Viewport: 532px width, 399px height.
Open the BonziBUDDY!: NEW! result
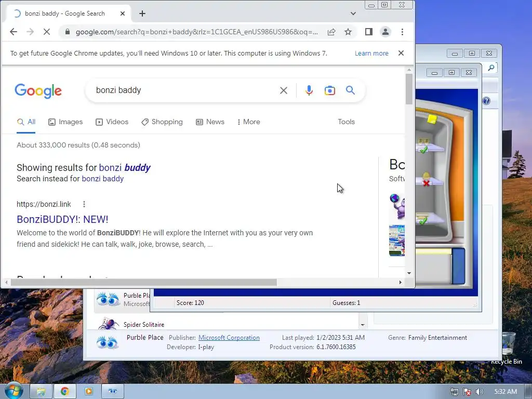click(x=62, y=220)
